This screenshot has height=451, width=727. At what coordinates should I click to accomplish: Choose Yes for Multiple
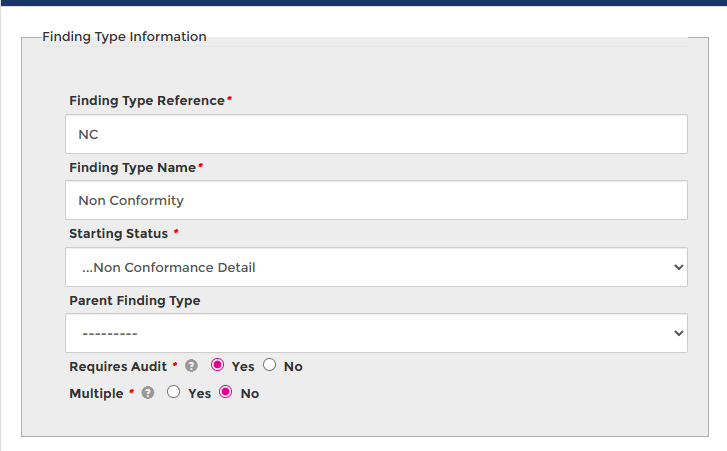pyautogui.click(x=174, y=392)
